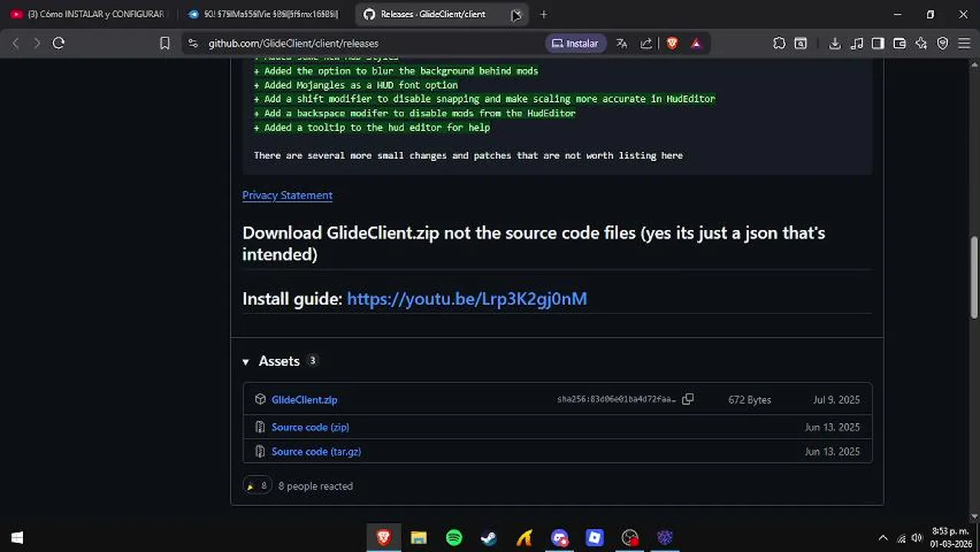The height and width of the screenshot is (552, 980).
Task: Copy the GlideClient.zip sha256 hash
Action: coord(688,399)
